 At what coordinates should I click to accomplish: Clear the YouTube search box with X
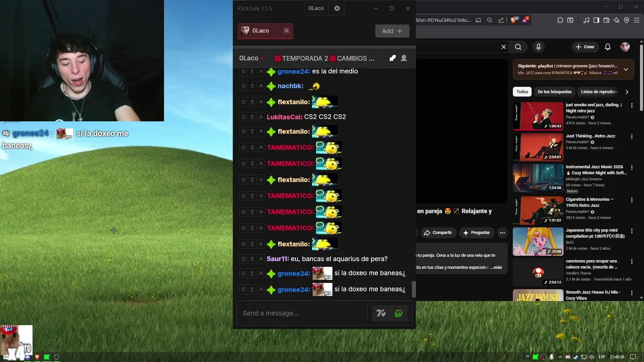click(504, 47)
